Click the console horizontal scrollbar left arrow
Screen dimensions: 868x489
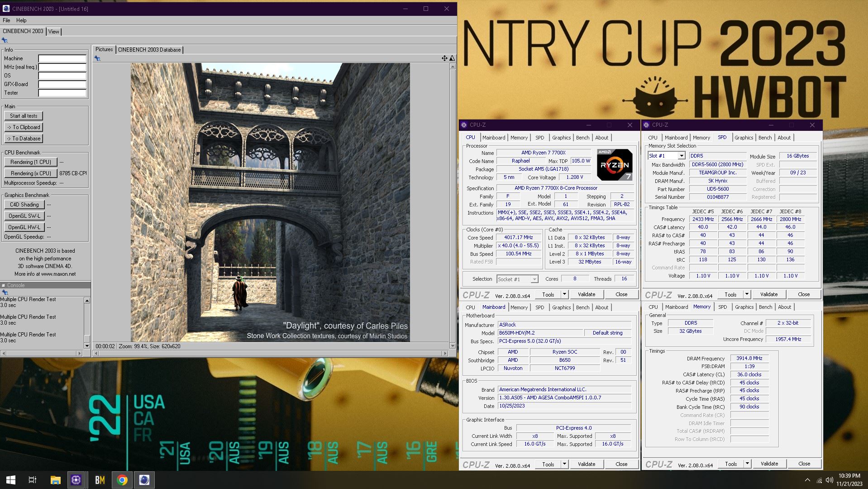click(x=3, y=353)
